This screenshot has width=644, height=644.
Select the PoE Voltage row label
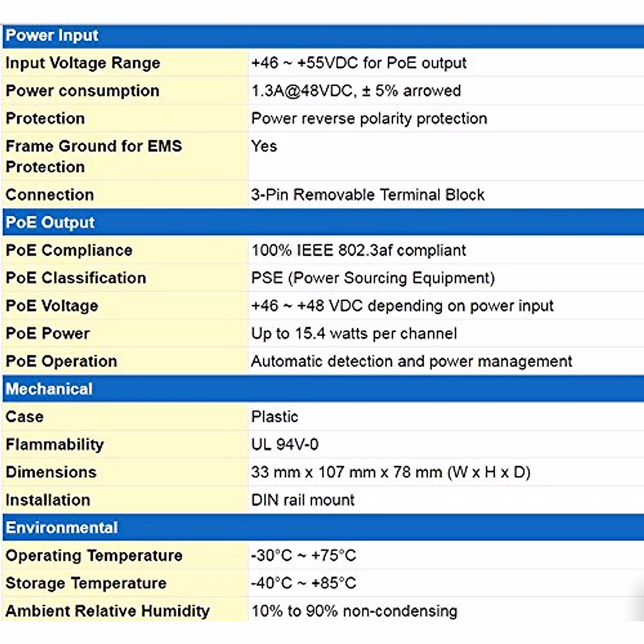pyautogui.click(x=52, y=306)
